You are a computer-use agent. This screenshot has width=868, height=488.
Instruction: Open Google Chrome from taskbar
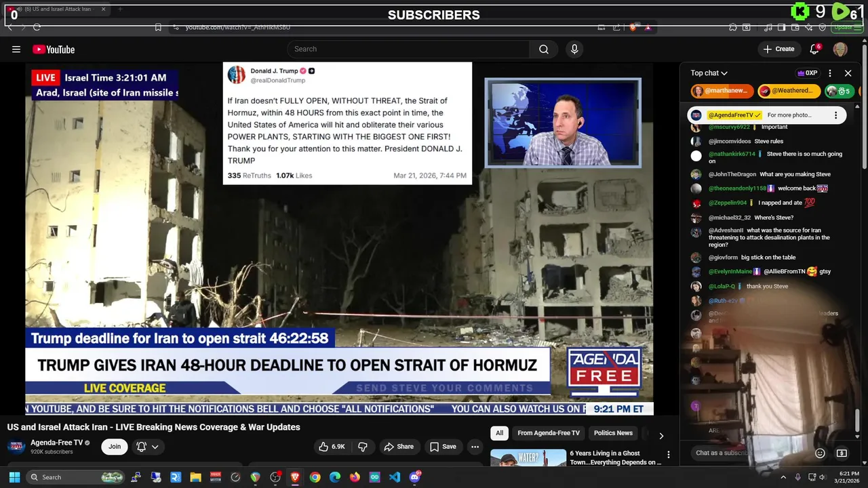(x=315, y=477)
